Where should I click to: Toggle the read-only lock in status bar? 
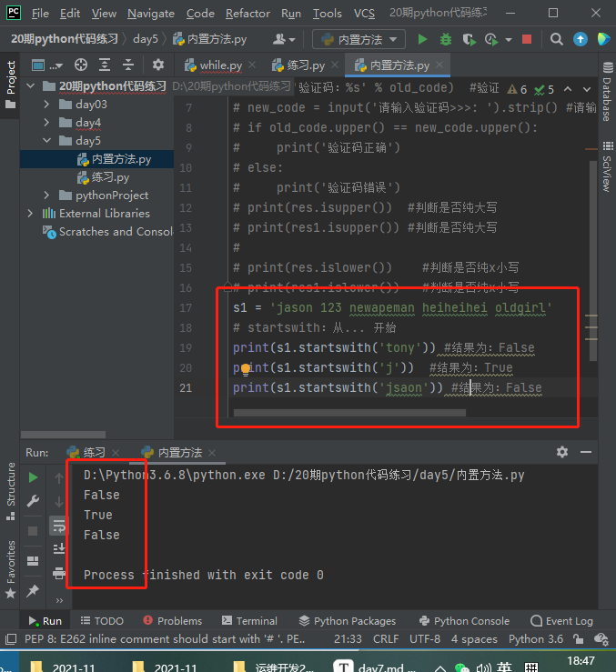(579, 639)
